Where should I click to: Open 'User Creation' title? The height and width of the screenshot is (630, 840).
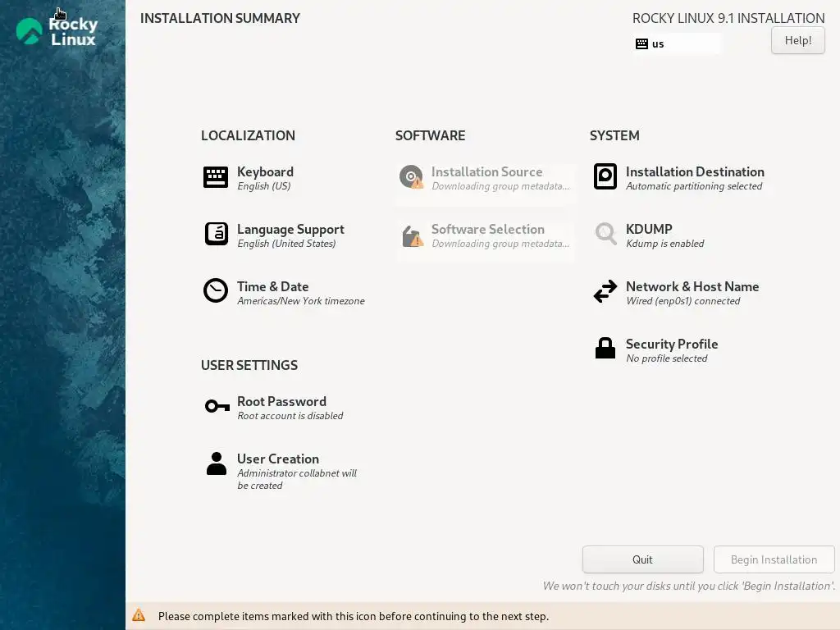click(x=278, y=459)
